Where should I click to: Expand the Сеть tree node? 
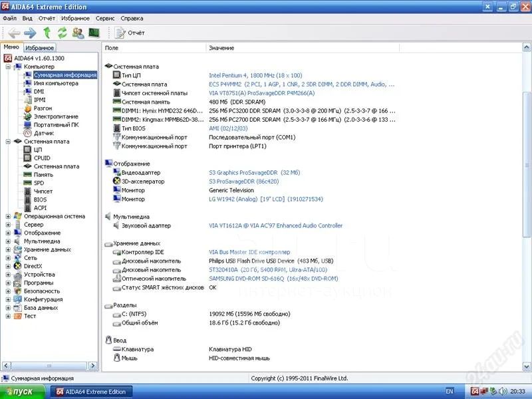(8, 258)
